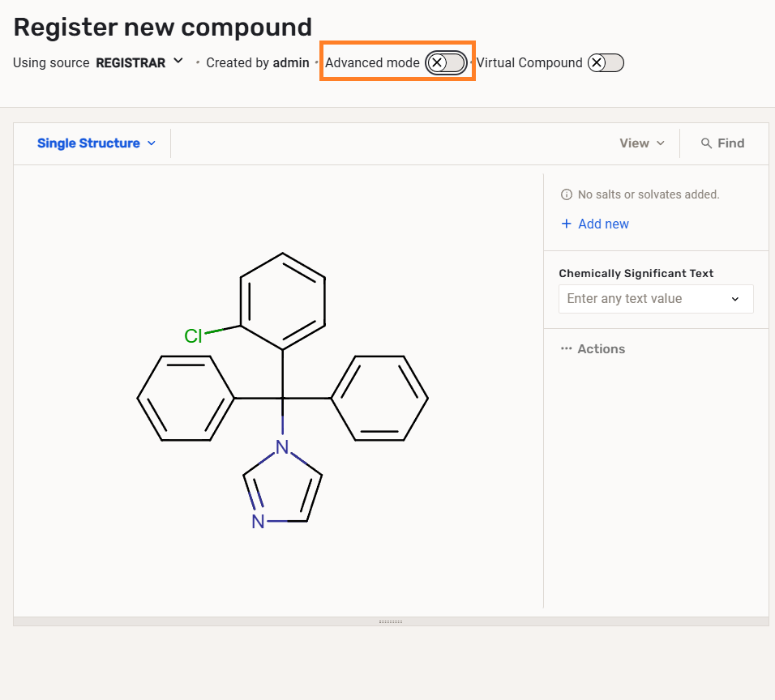Click the central carbon joining the rings

[283, 398]
